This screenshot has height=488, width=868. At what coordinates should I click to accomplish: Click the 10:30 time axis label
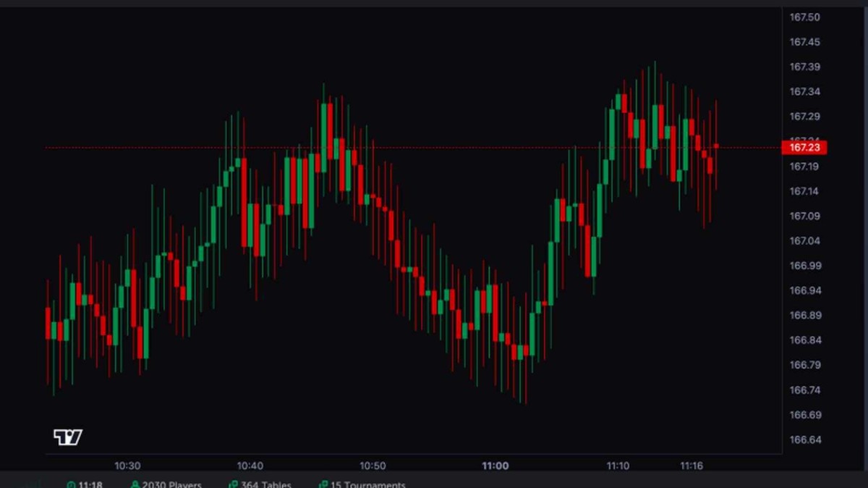pyautogui.click(x=127, y=466)
